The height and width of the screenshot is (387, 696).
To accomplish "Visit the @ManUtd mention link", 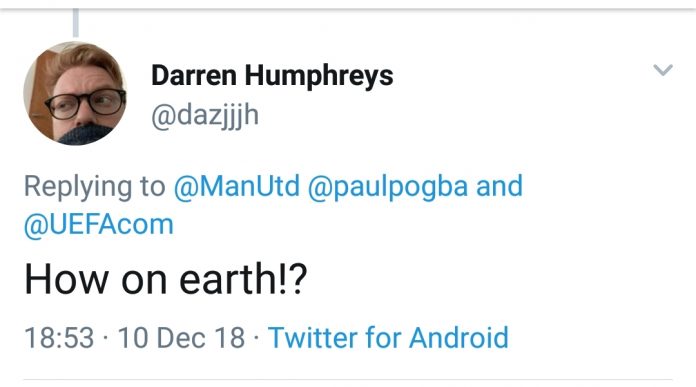I will (237, 186).
